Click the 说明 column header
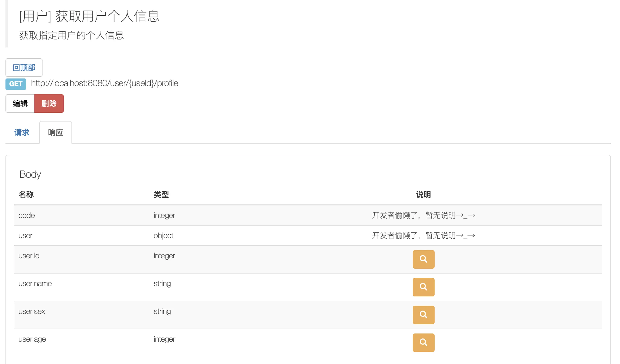The width and height of the screenshot is (620, 364). click(x=423, y=194)
